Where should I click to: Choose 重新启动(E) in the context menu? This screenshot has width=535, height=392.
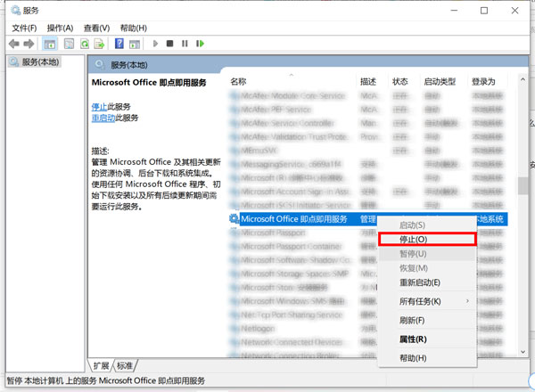point(427,282)
